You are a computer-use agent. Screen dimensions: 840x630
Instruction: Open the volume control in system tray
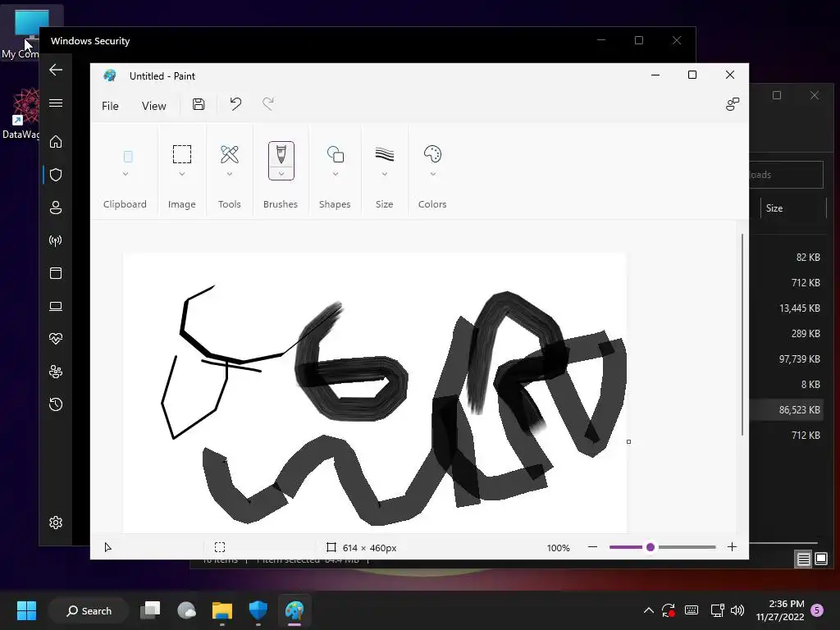click(737, 610)
